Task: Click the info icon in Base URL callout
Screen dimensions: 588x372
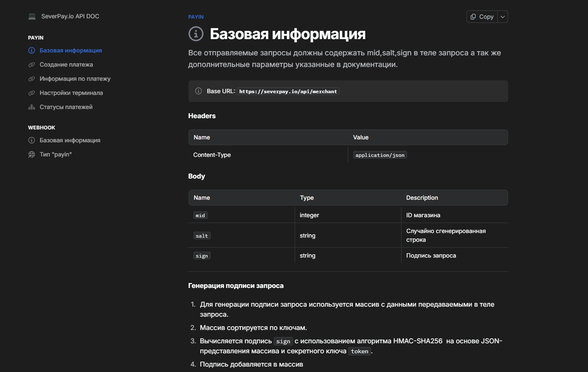Action: pyautogui.click(x=198, y=91)
